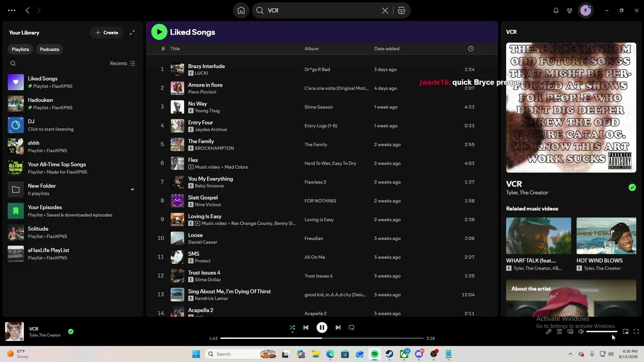The image size is (644, 362).
Task: Select track Sing About Me, I'm Dying Of Thirst
Action: click(x=322, y=295)
